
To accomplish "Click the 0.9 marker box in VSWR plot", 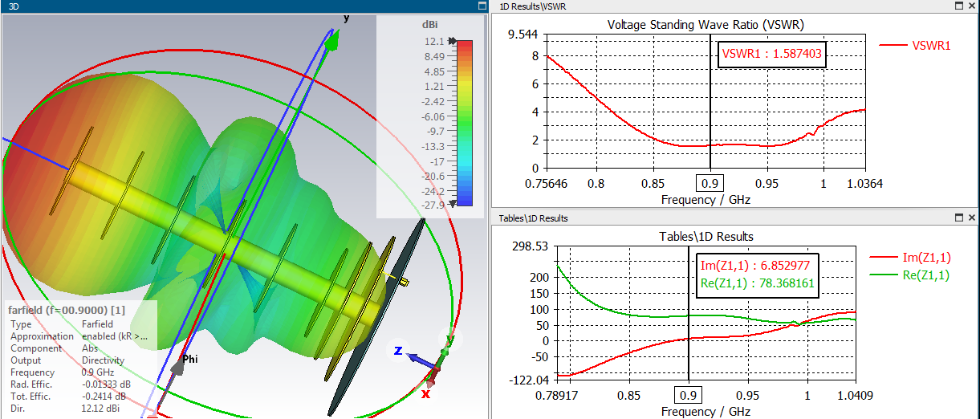I will [x=710, y=183].
